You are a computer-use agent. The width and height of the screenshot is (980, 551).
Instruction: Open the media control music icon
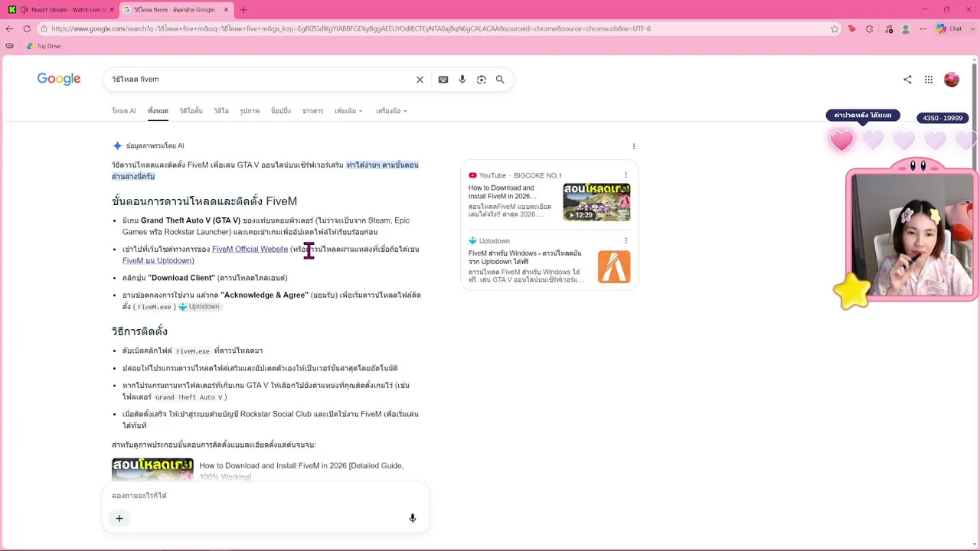[x=888, y=29]
